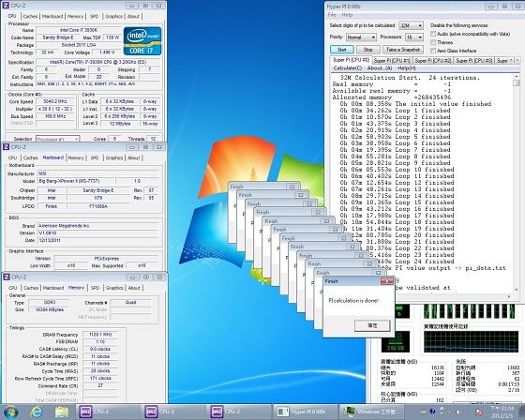Select Super PI [CPU #2] tab
The height and width of the screenshot is (420, 525).
point(433,61)
